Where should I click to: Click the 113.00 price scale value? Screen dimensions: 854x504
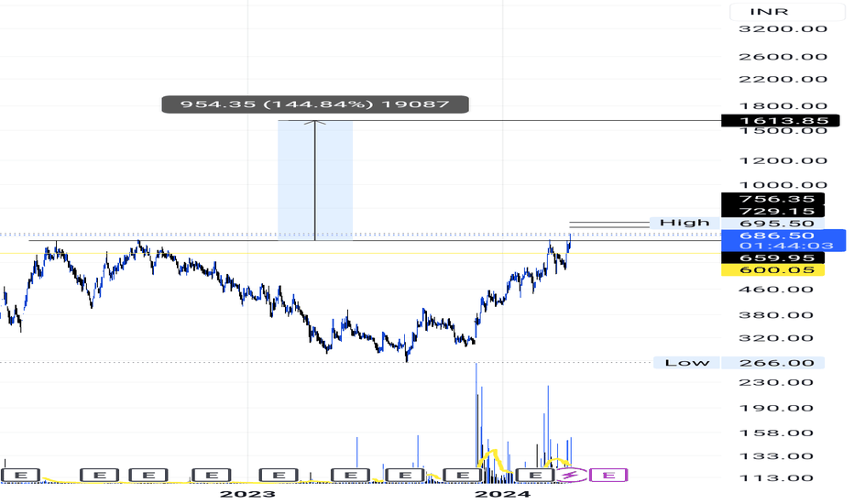(x=776, y=478)
